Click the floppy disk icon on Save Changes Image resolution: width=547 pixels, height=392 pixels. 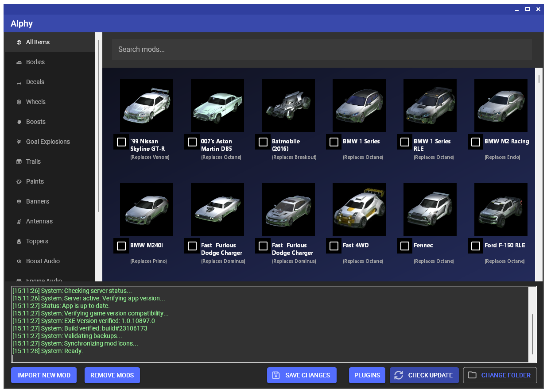(x=276, y=375)
